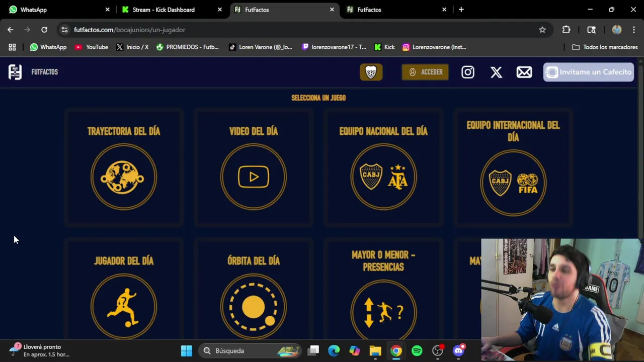Open the email envelope icon in header

[524, 72]
